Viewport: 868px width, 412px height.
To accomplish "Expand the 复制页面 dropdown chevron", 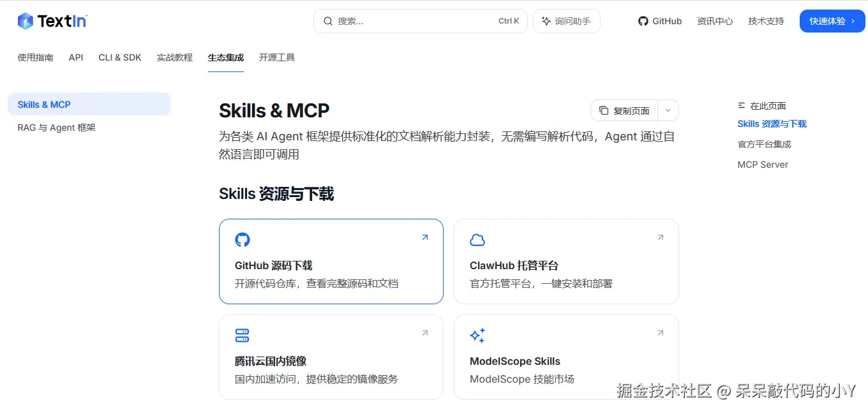I will tap(668, 110).
